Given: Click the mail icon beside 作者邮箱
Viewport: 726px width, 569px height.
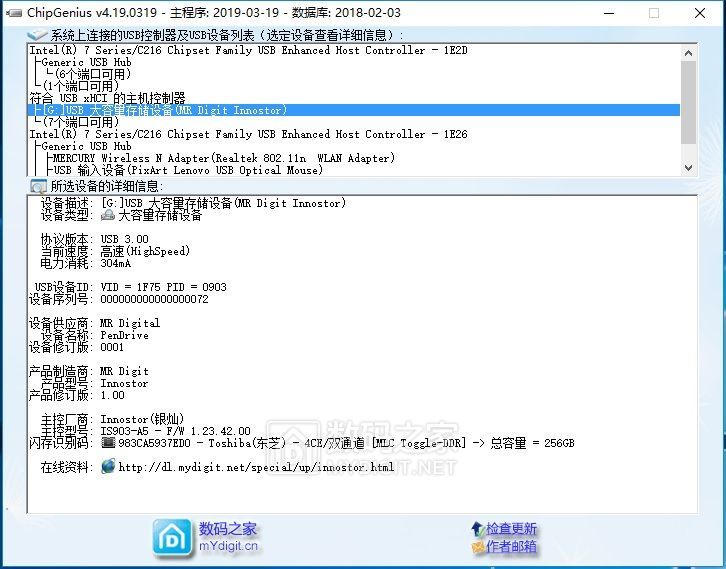Looking at the screenshot, I should pyautogui.click(x=478, y=547).
